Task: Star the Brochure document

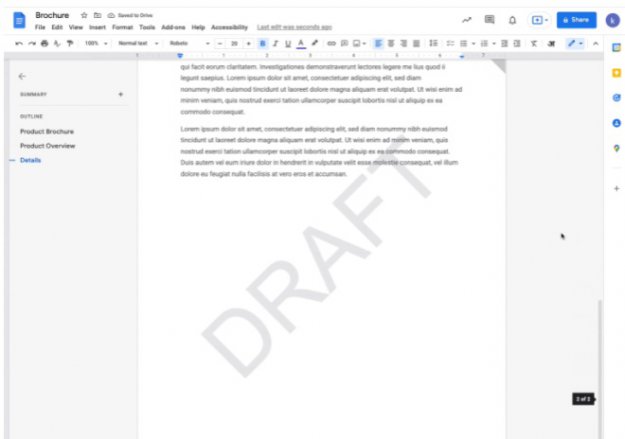Action: [x=84, y=15]
